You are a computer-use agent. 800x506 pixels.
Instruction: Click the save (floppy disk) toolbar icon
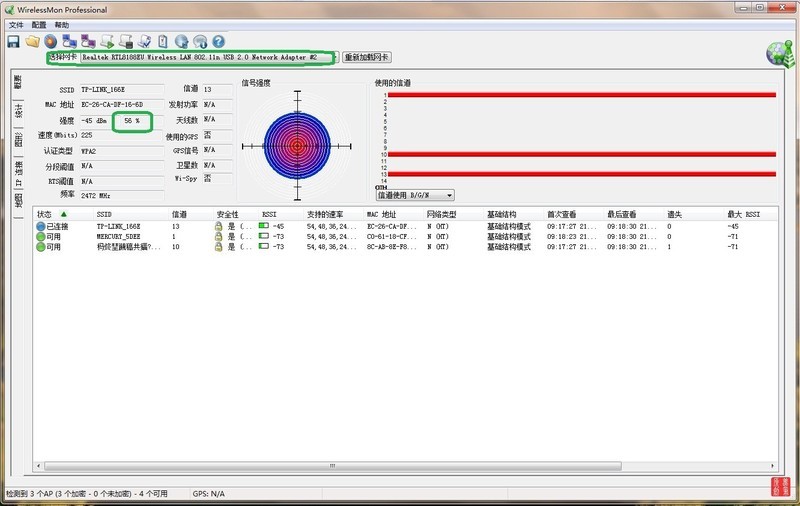[x=14, y=41]
